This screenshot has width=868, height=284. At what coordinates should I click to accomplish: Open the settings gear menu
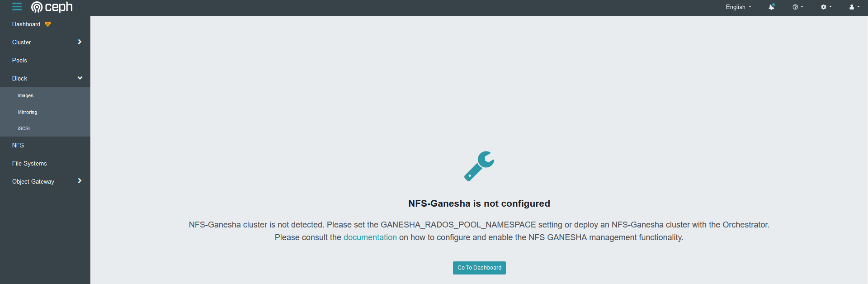tap(826, 7)
